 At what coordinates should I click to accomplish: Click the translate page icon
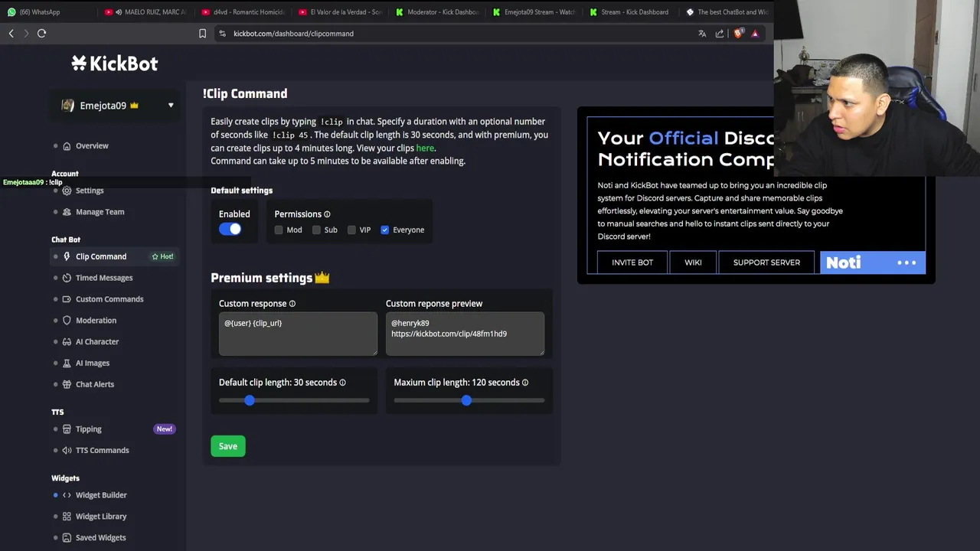point(702,34)
